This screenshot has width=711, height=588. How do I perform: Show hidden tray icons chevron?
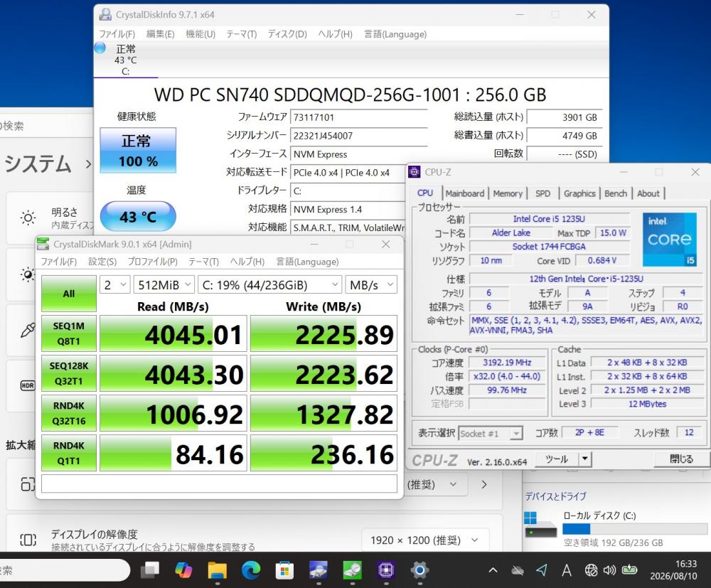tap(493, 570)
